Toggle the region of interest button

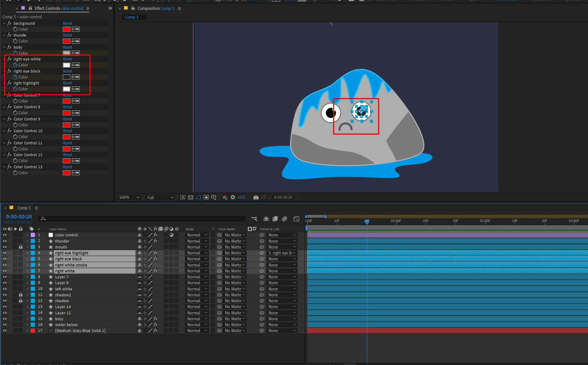tap(206, 197)
